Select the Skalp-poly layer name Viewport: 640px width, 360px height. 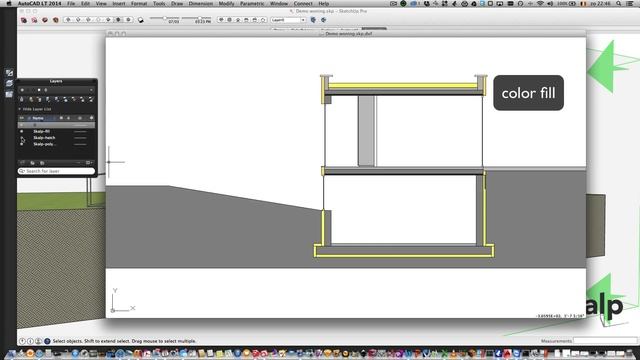[44, 144]
